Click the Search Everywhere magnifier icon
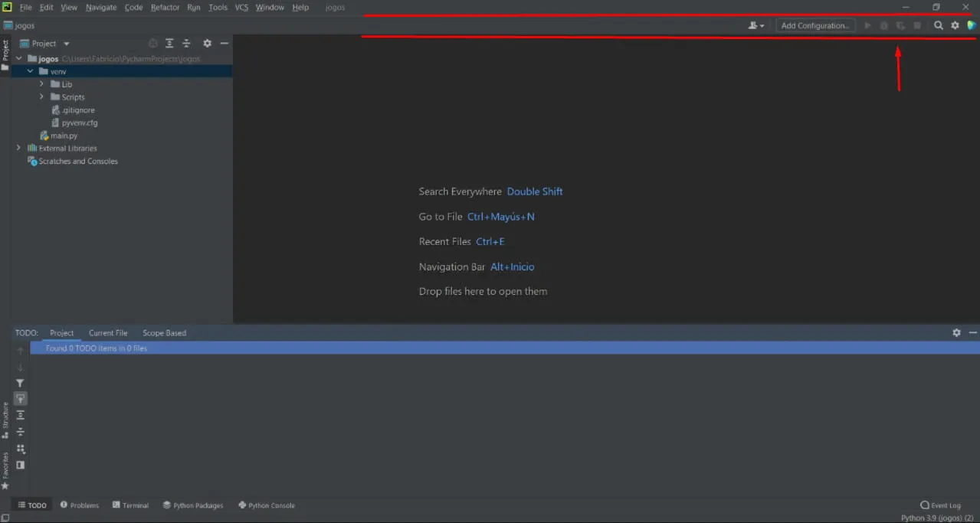 tap(938, 25)
